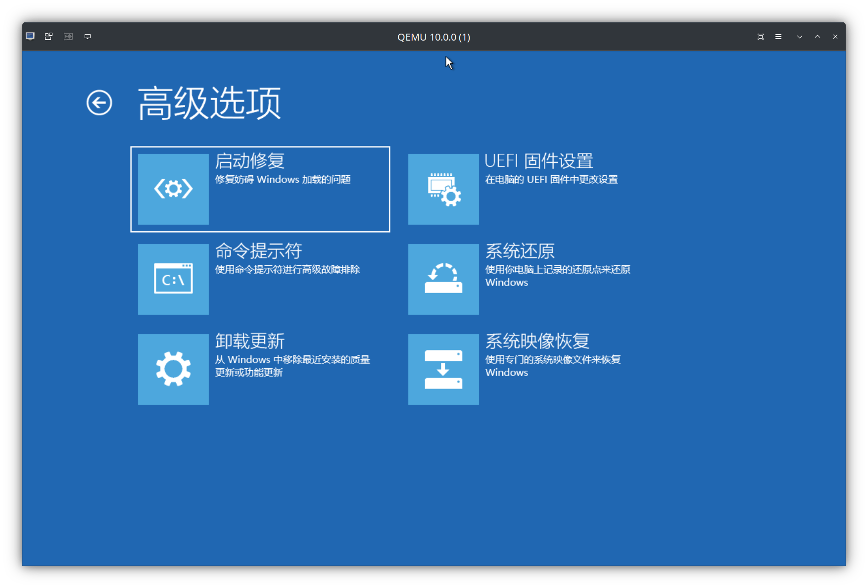Image resolution: width=868 pixels, height=588 pixels.
Task: Open 命令提示符 for advanced troubleshooting
Action: coord(260,279)
